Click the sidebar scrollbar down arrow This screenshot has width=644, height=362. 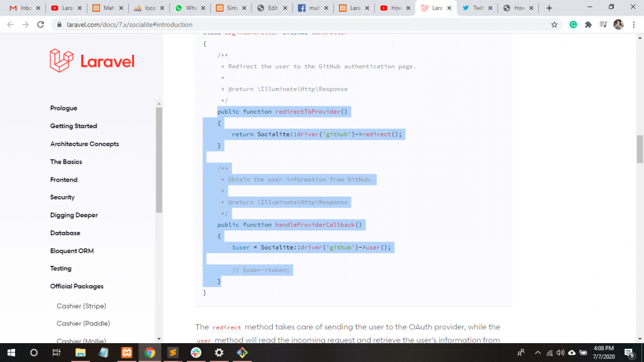159,339
